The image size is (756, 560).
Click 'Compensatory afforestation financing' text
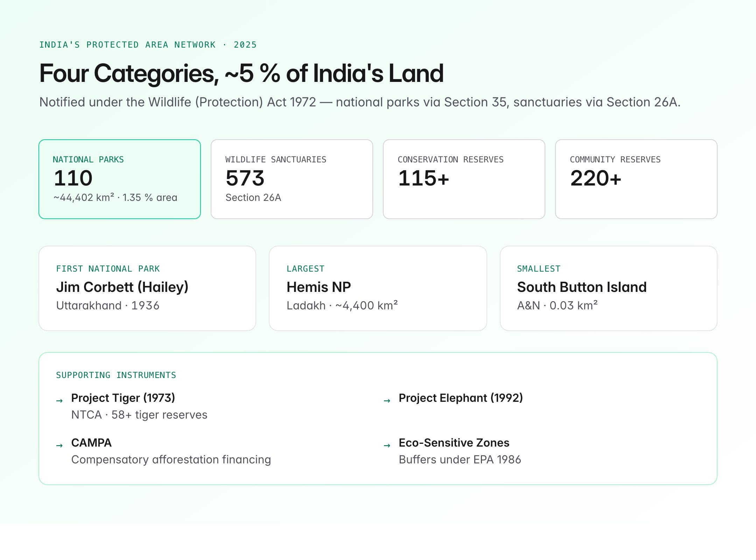(x=171, y=460)
